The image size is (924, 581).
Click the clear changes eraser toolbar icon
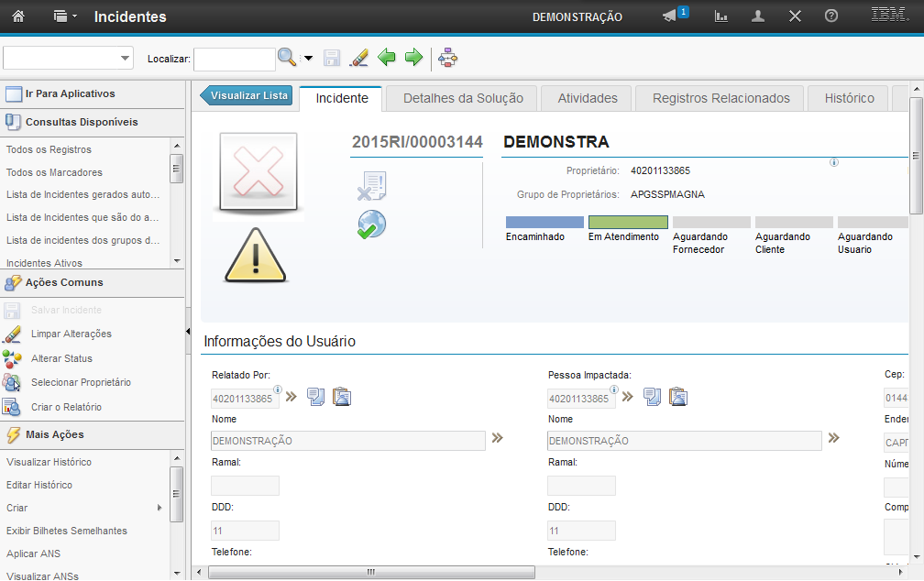click(x=359, y=59)
